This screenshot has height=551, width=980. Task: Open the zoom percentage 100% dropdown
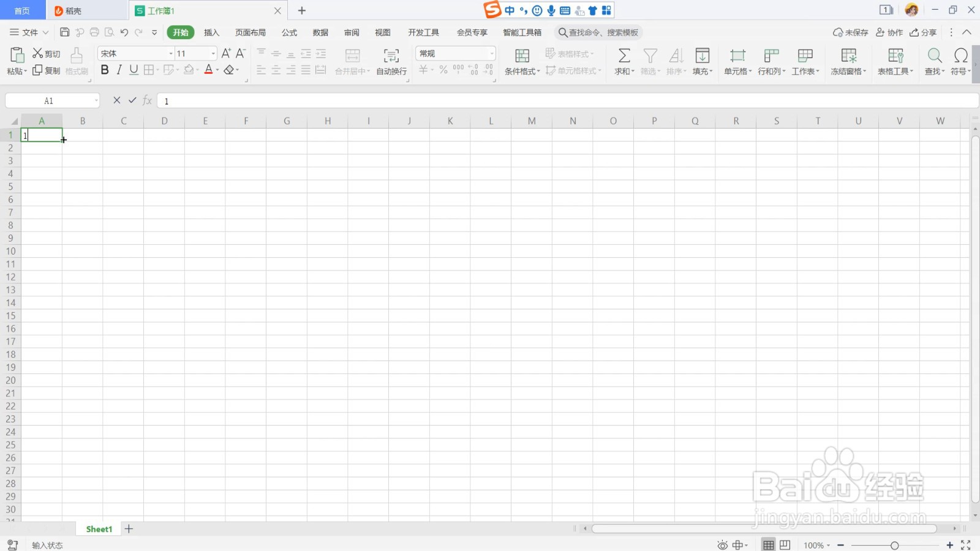[817, 545]
